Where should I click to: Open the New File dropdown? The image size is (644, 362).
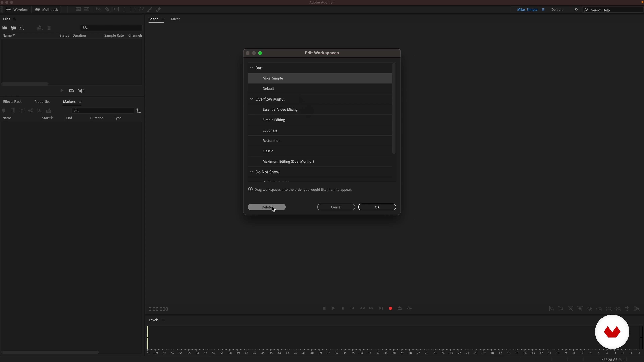click(21, 28)
